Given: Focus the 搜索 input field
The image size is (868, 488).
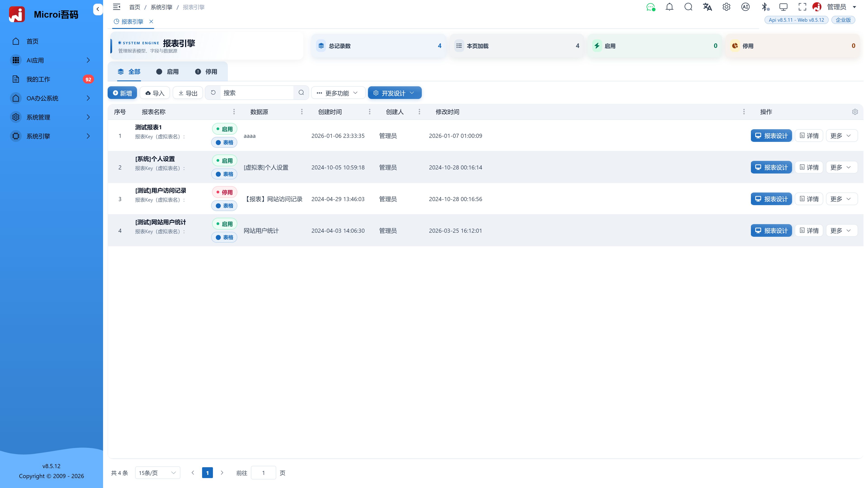Looking at the screenshot, I should pos(257,93).
